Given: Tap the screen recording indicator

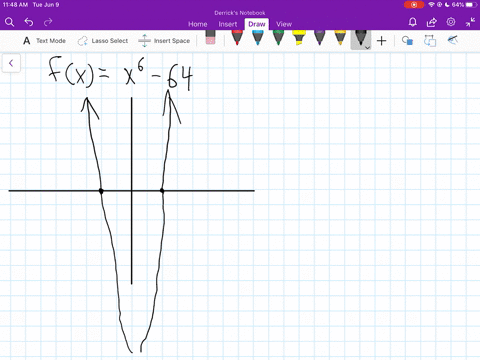Looking at the screenshot, I should click(x=414, y=5).
